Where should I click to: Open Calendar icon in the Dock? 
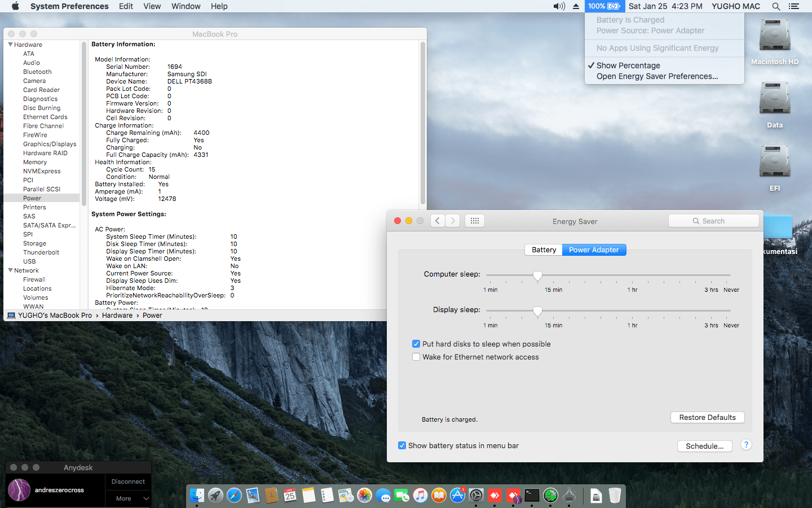(x=290, y=495)
